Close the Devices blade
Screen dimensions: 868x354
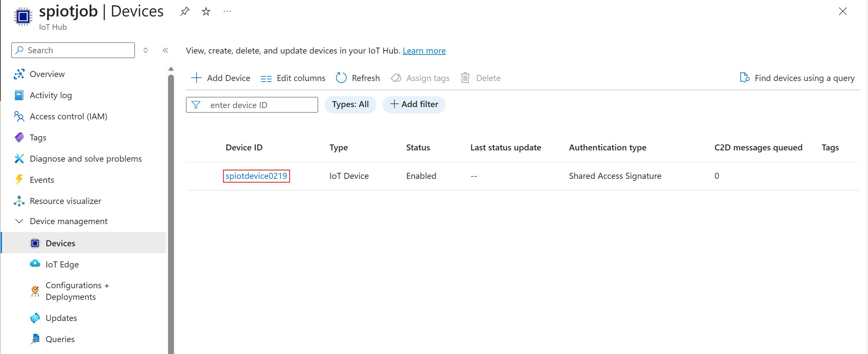point(843,12)
